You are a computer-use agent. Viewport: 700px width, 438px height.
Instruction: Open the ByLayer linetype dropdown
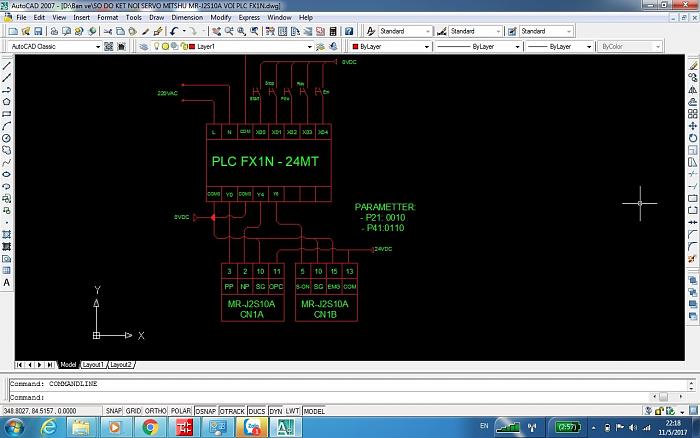pyautogui.click(x=517, y=46)
